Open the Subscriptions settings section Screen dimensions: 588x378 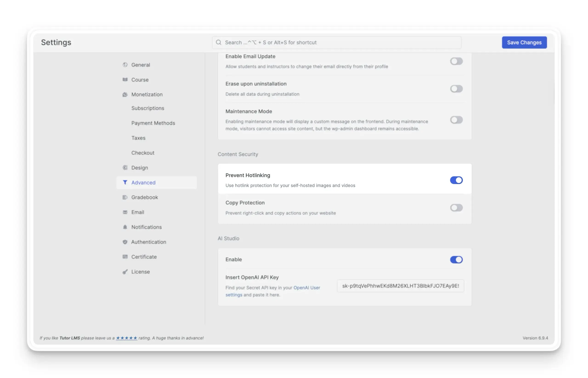point(148,108)
